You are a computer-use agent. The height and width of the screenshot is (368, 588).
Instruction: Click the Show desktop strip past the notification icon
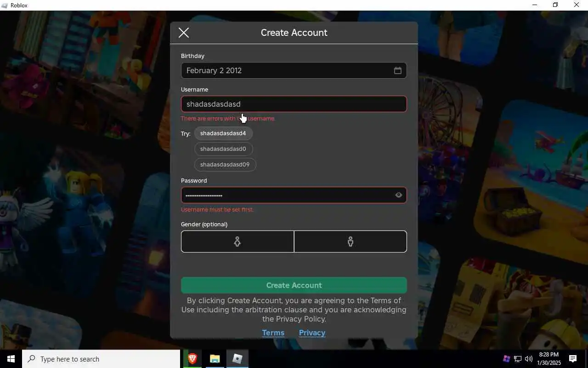pos(587,359)
